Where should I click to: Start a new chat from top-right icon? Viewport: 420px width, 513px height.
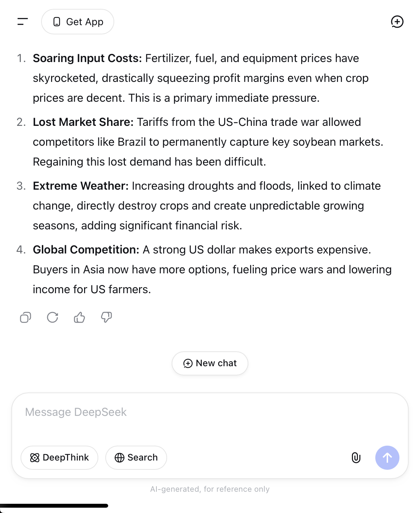[397, 22]
